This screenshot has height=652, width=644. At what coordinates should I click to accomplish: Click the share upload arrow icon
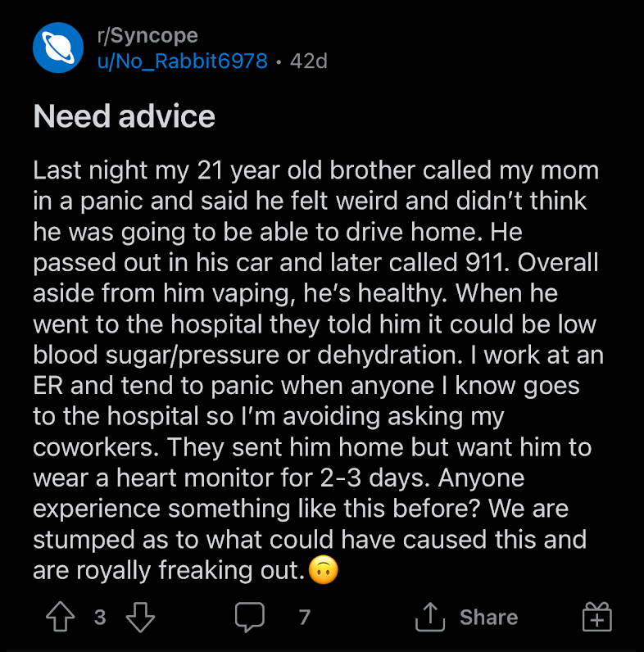pos(430,617)
